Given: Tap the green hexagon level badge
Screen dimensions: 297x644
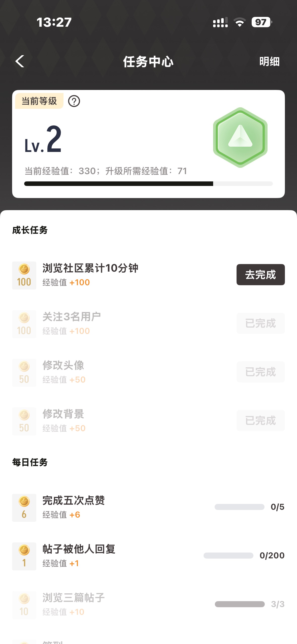Looking at the screenshot, I should pos(240,138).
